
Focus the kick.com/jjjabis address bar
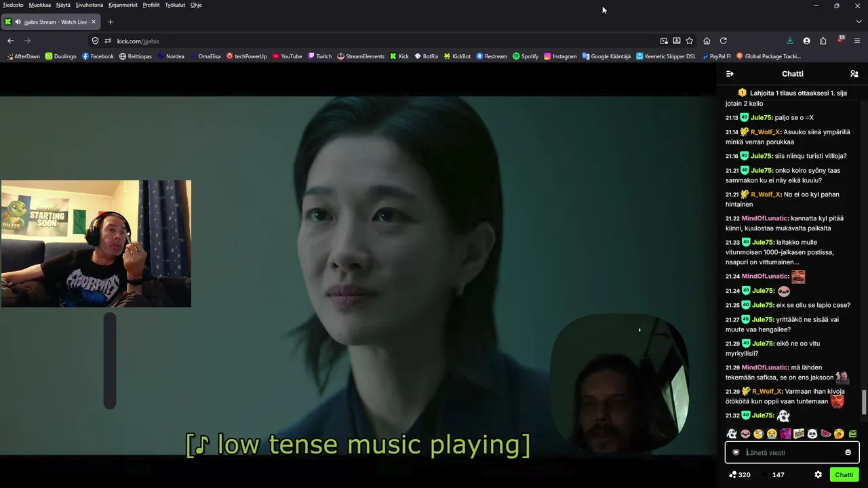[x=380, y=41]
